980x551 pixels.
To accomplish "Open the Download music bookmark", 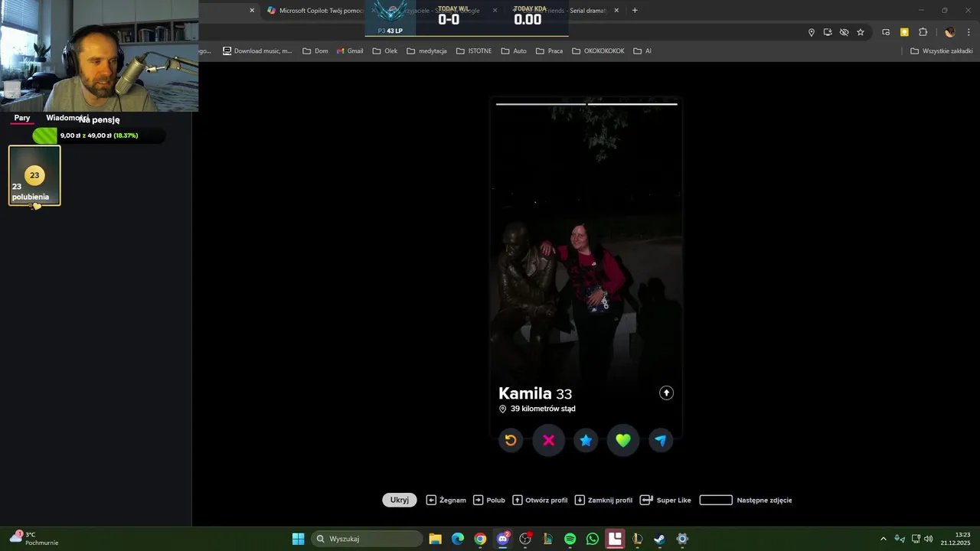I will point(257,51).
